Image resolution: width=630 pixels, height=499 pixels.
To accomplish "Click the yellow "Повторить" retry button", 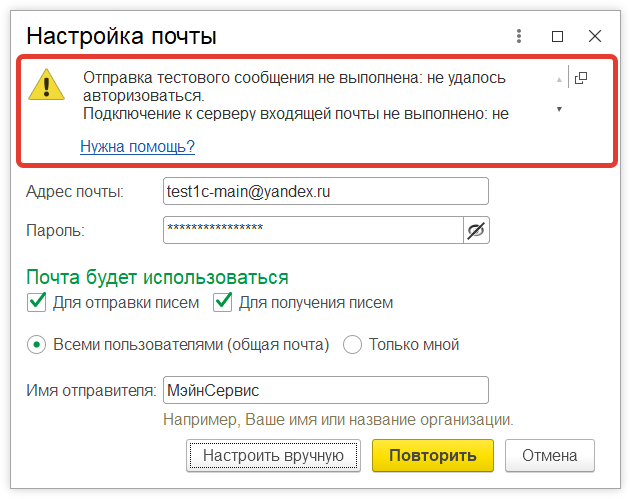I will [432, 456].
